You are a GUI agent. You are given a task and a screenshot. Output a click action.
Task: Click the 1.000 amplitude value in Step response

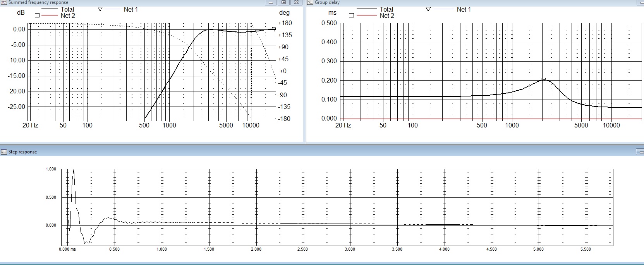click(51, 169)
